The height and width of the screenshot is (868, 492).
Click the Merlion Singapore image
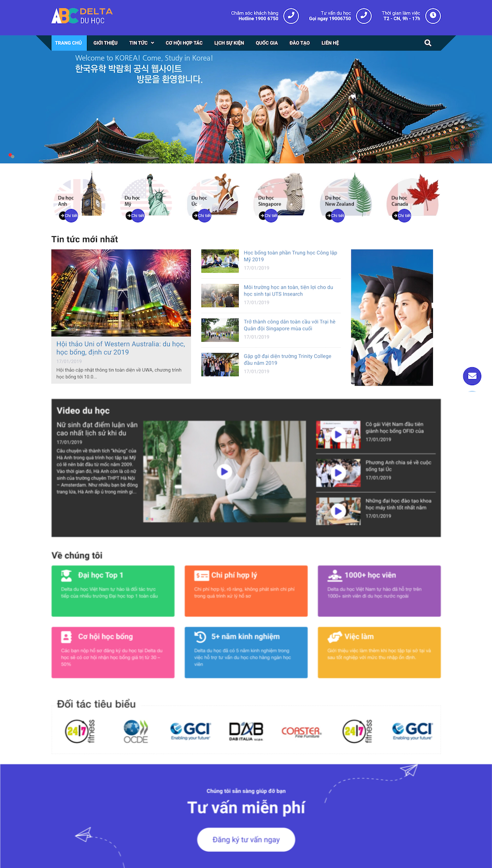pyautogui.click(x=293, y=193)
